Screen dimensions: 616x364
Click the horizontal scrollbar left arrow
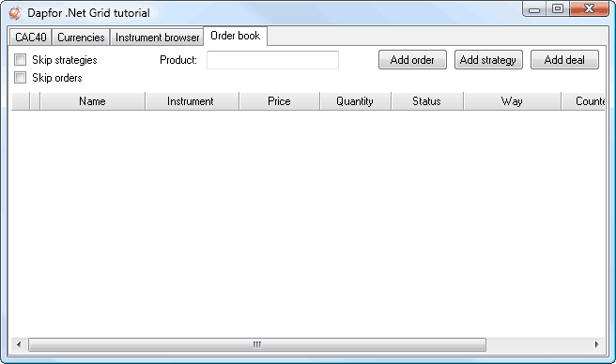(19, 344)
